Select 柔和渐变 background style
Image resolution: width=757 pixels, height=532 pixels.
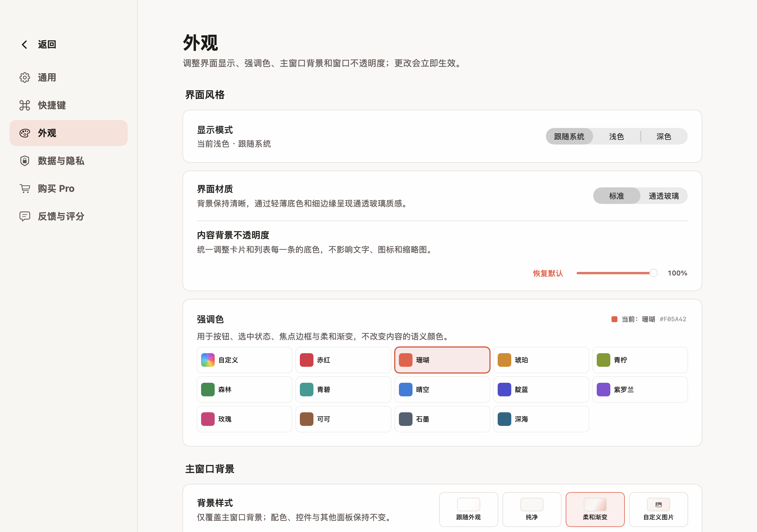pyautogui.click(x=595, y=509)
